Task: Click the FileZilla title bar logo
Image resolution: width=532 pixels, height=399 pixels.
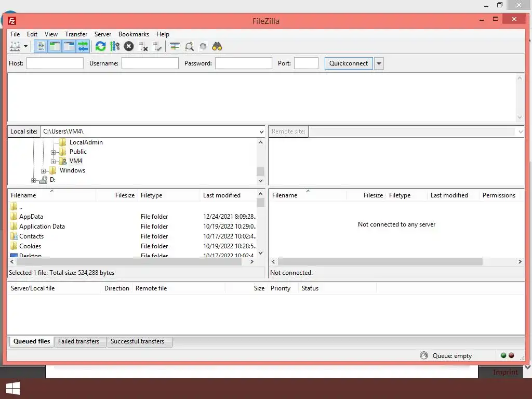Action: (x=12, y=21)
